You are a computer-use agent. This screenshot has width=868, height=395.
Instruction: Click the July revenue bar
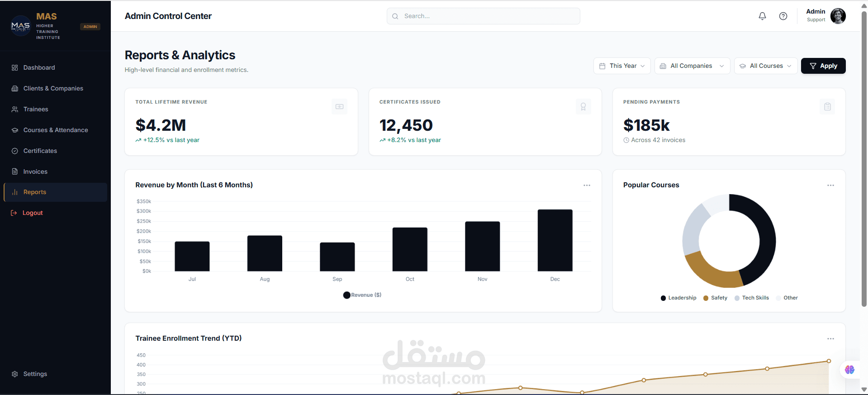tap(192, 257)
